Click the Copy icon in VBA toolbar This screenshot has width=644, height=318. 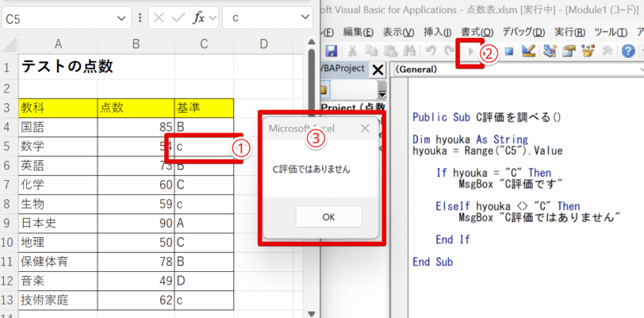372,52
